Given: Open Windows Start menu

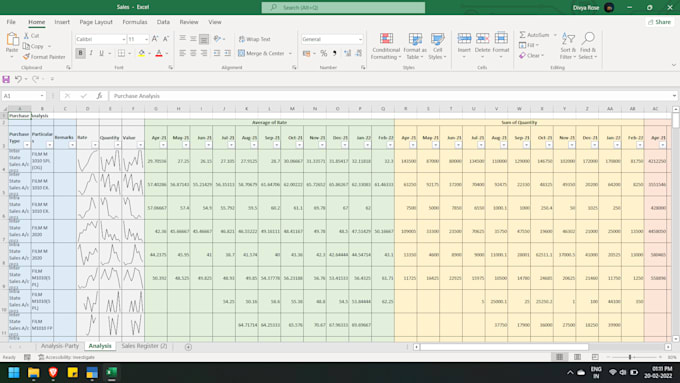Looking at the screenshot, I should (x=14, y=373).
